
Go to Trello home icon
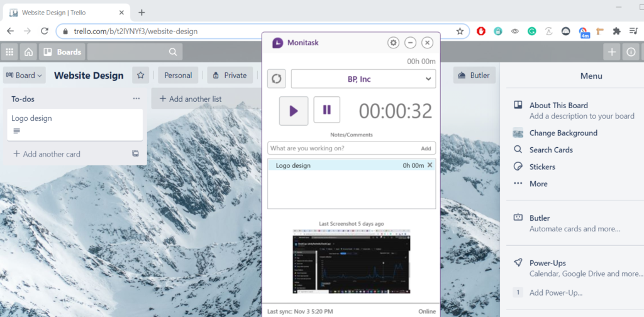pyautogui.click(x=28, y=52)
